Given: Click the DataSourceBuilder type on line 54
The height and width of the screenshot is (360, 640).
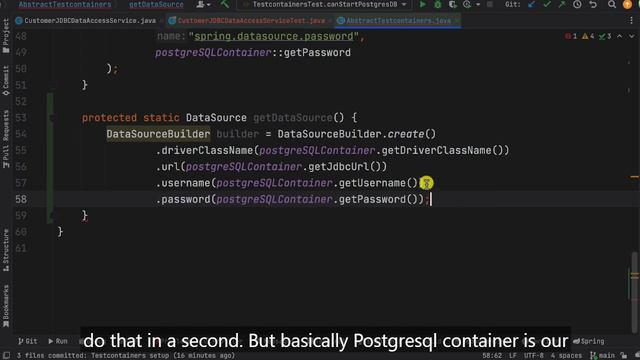Looking at the screenshot, I should (158, 134).
